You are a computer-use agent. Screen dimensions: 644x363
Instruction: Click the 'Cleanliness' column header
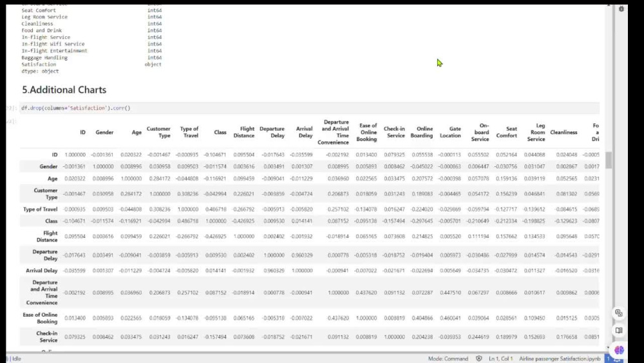pyautogui.click(x=563, y=132)
